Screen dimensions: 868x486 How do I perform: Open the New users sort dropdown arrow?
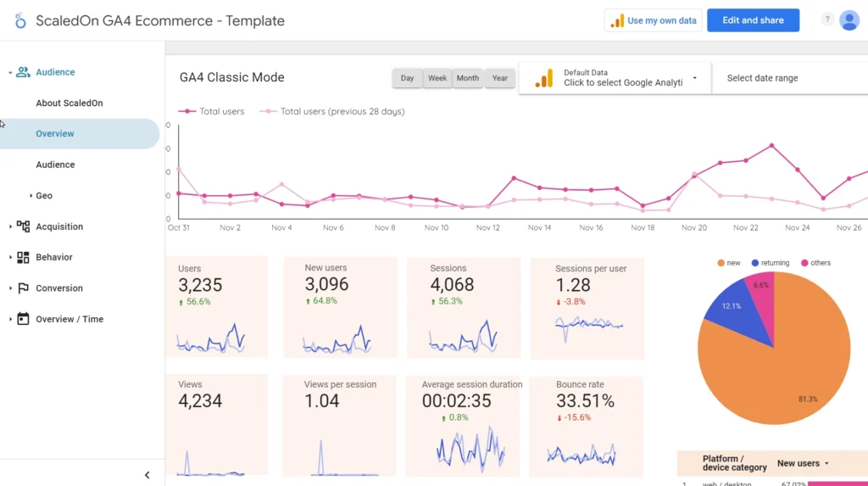coord(826,464)
